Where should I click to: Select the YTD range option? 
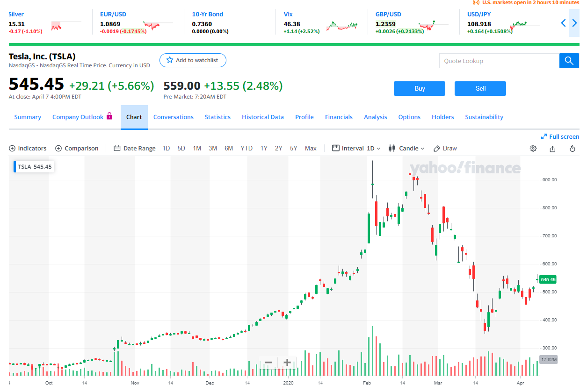click(246, 149)
